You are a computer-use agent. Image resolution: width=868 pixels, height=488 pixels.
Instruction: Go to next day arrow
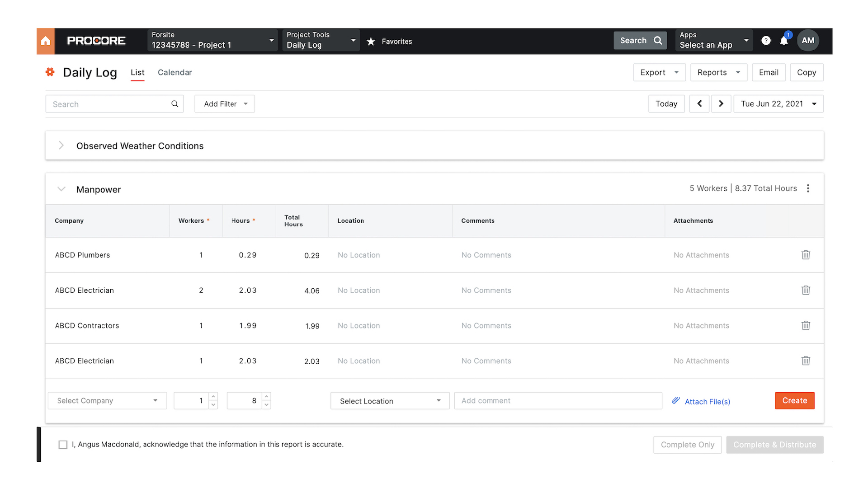click(721, 103)
